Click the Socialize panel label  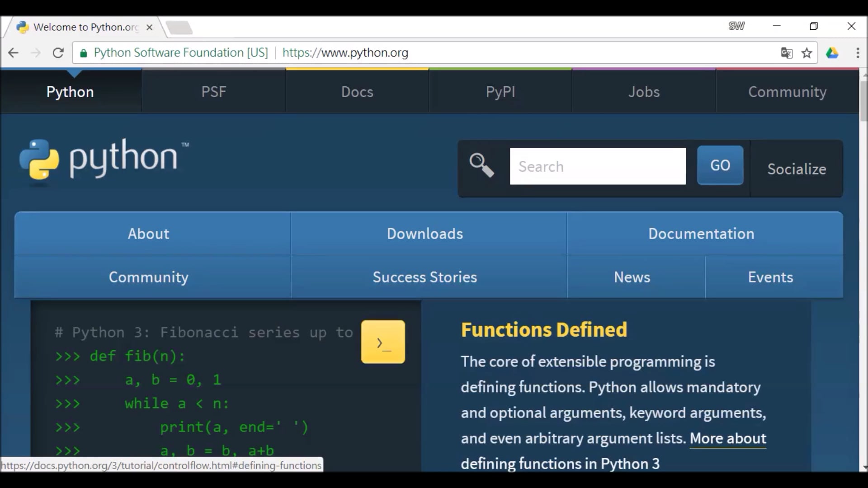click(x=797, y=169)
